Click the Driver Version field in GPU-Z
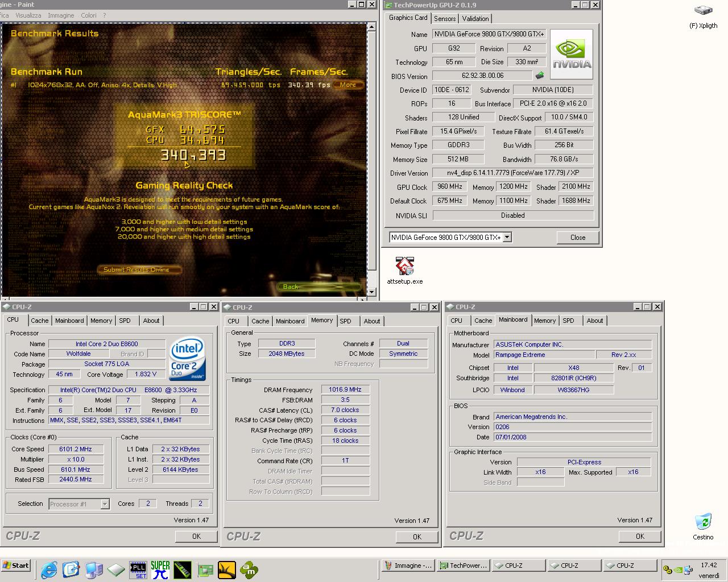This screenshot has height=582, width=728. [512, 173]
